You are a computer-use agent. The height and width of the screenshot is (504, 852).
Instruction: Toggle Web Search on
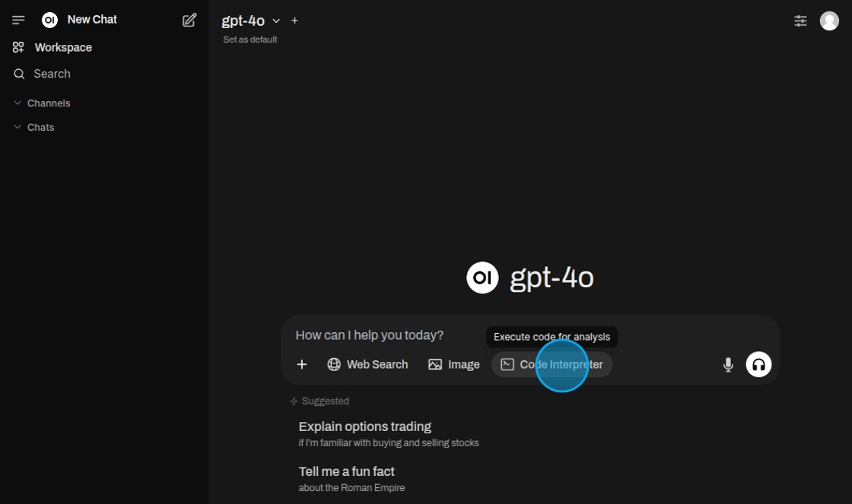click(x=367, y=365)
